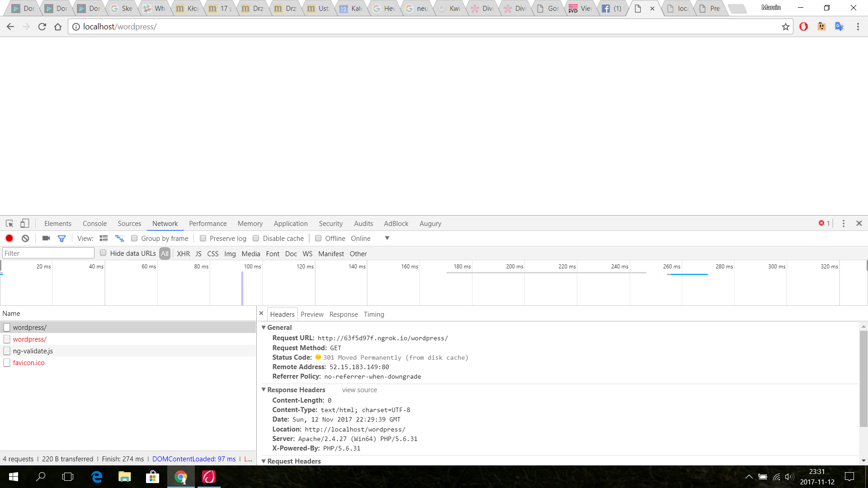This screenshot has height=488, width=868.
Task: Enable Preserve log checkbox
Action: point(203,238)
